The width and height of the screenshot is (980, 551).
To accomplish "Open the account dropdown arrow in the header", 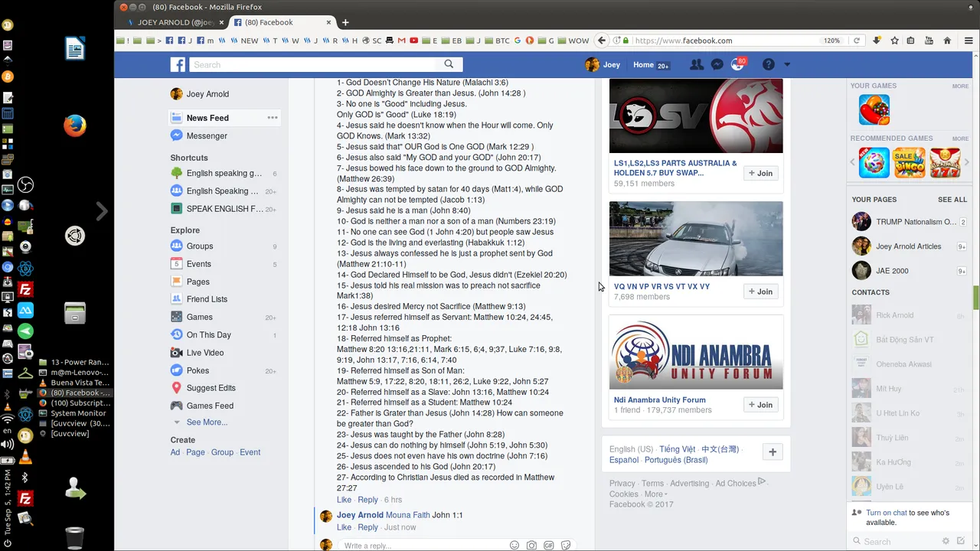I will [x=787, y=65].
